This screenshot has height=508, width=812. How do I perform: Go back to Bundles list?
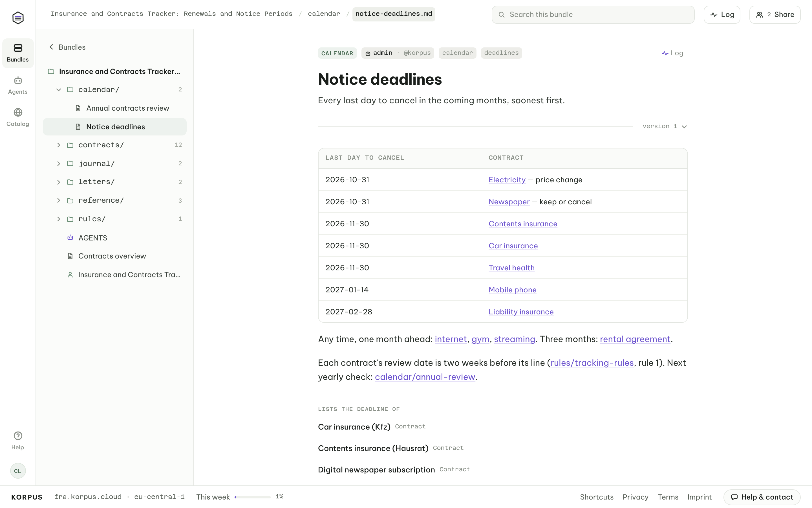tap(67, 47)
